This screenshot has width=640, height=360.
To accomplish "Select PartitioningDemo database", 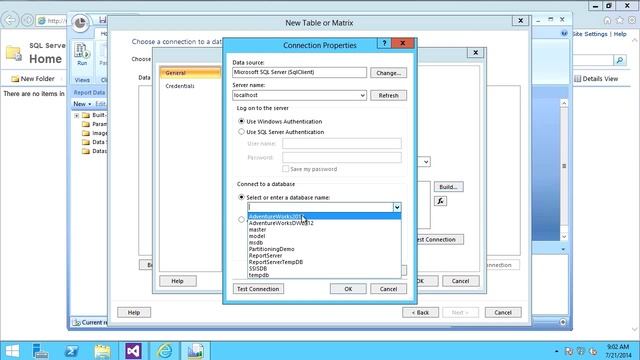I will coord(324,249).
